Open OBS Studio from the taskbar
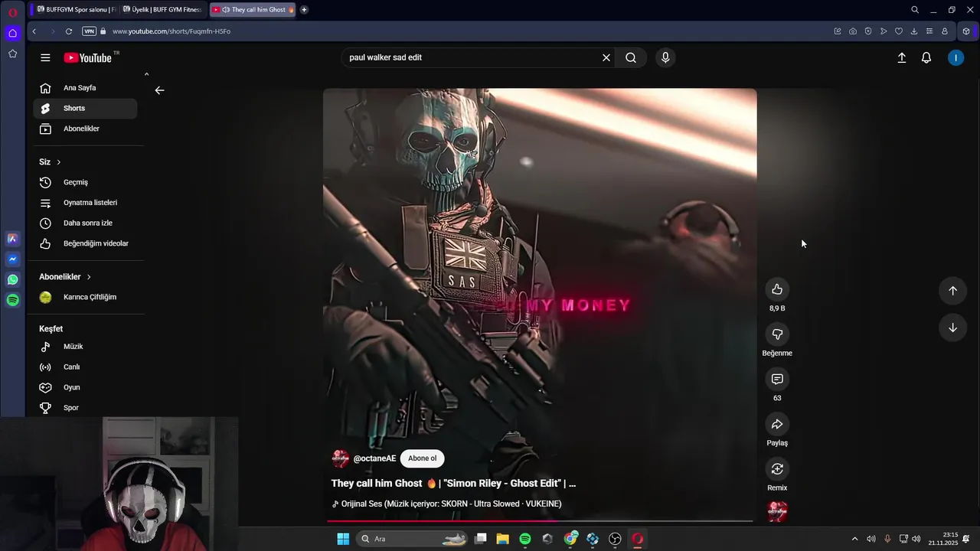980x551 pixels. [x=615, y=539]
